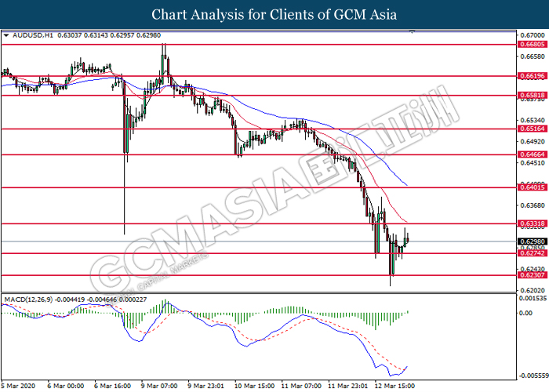Image resolution: width=549 pixels, height=392 pixels.
Task: Click the AUDUSD,H1 chart symbol label
Action: pyautogui.click(x=33, y=35)
